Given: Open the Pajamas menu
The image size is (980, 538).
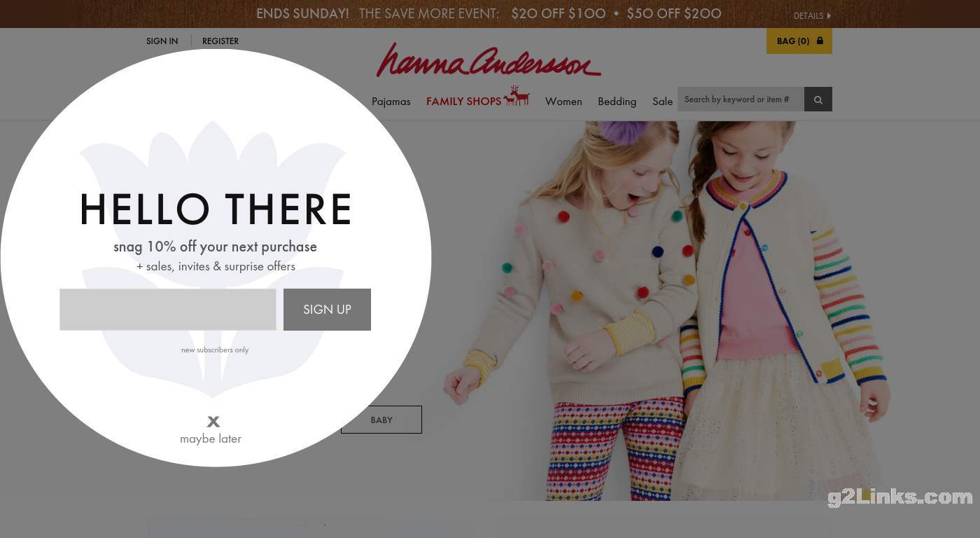Looking at the screenshot, I should tap(391, 102).
